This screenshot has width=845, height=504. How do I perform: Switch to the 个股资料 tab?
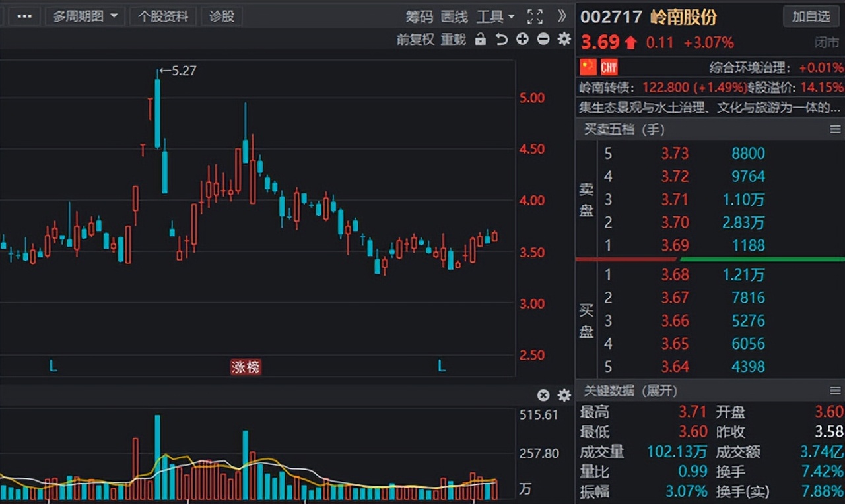point(162,16)
